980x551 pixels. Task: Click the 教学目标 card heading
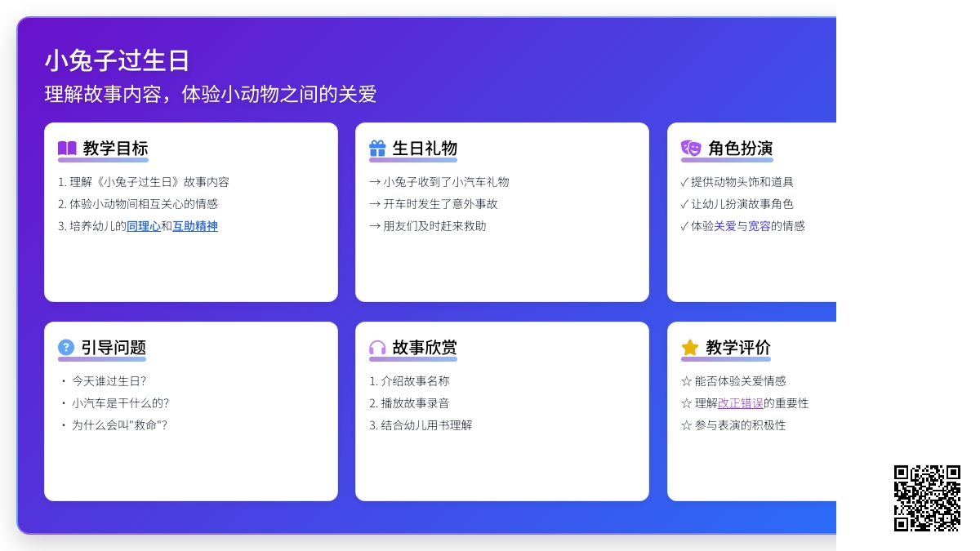coord(115,149)
